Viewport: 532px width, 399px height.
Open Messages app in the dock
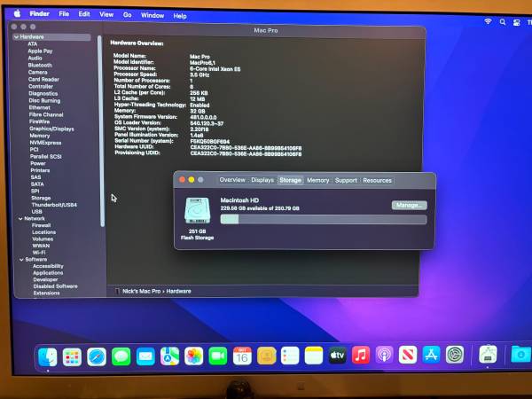[x=121, y=356]
